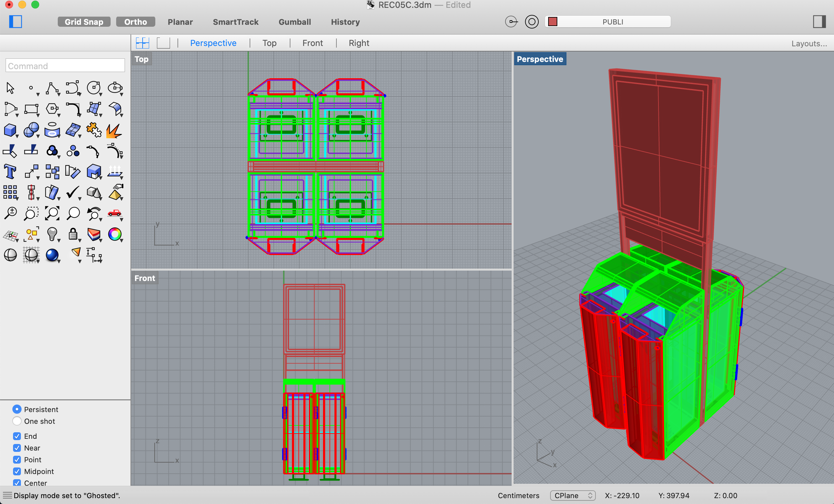Click the red PUBLI layer color swatch
The image size is (834, 504).
[x=553, y=22]
